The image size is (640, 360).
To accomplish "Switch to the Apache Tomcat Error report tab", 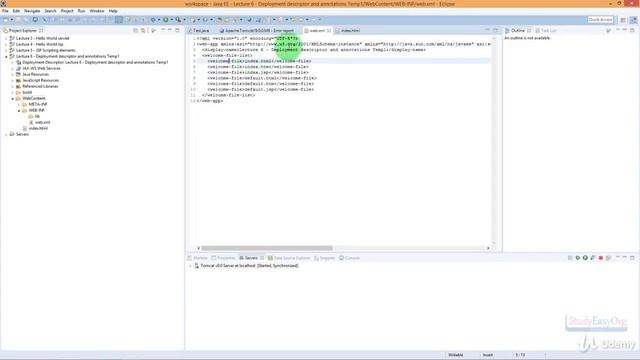I will 257,31.
